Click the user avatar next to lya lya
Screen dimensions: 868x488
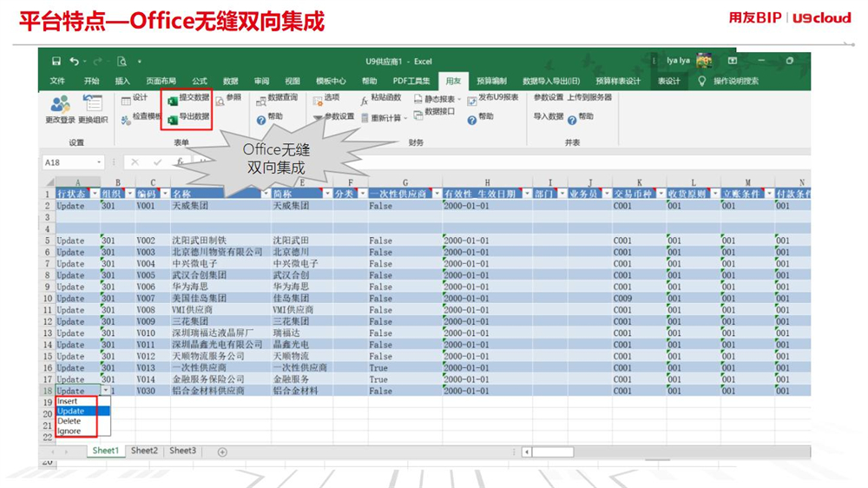(x=704, y=61)
